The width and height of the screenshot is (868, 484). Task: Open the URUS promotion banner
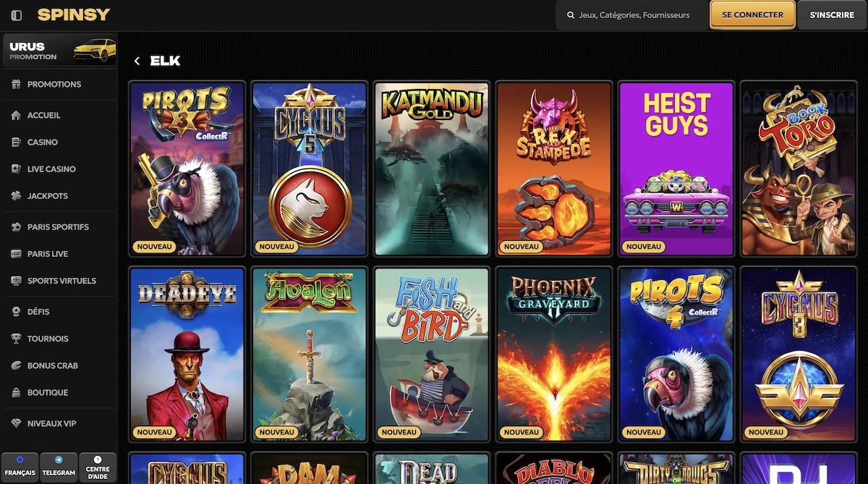pyautogui.click(x=59, y=50)
